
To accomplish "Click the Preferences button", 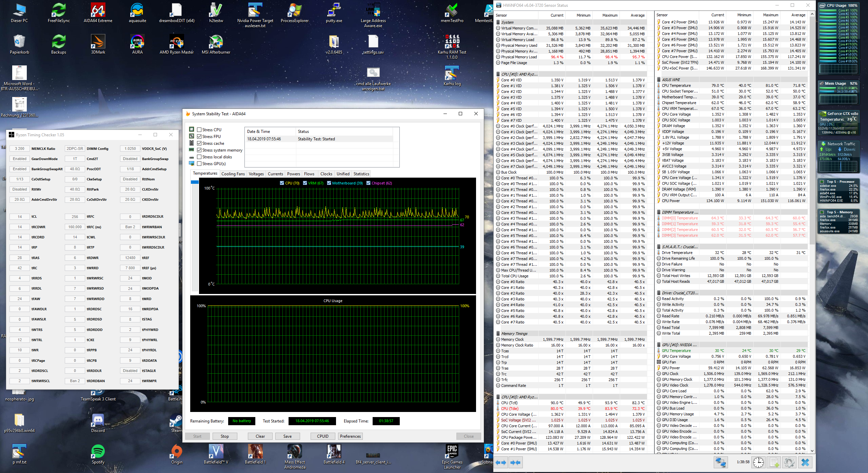I will pyautogui.click(x=350, y=436).
